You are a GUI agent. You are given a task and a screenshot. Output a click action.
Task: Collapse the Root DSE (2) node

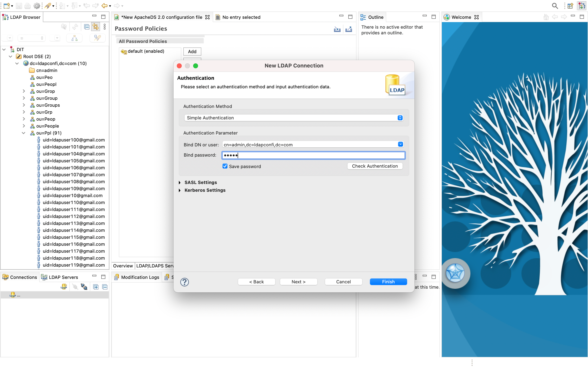coord(10,56)
